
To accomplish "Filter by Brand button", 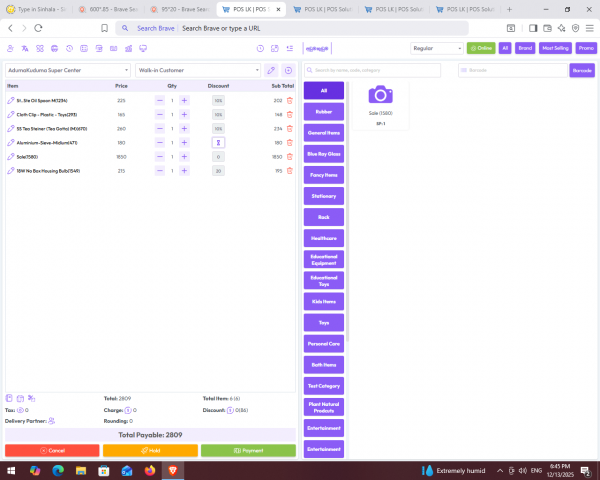I will point(525,48).
